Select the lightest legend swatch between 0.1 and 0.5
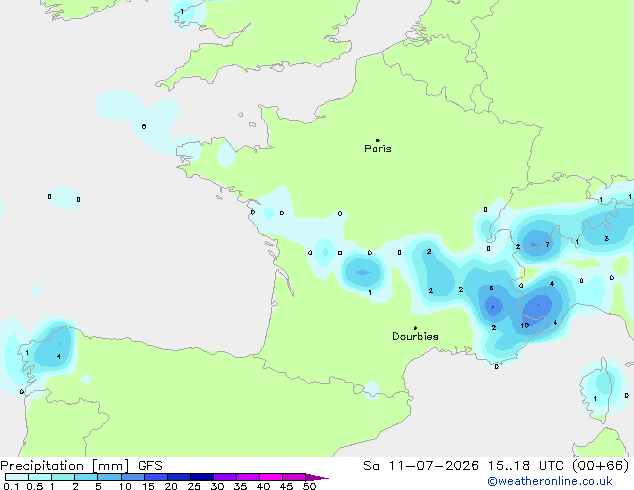 (17, 477)
